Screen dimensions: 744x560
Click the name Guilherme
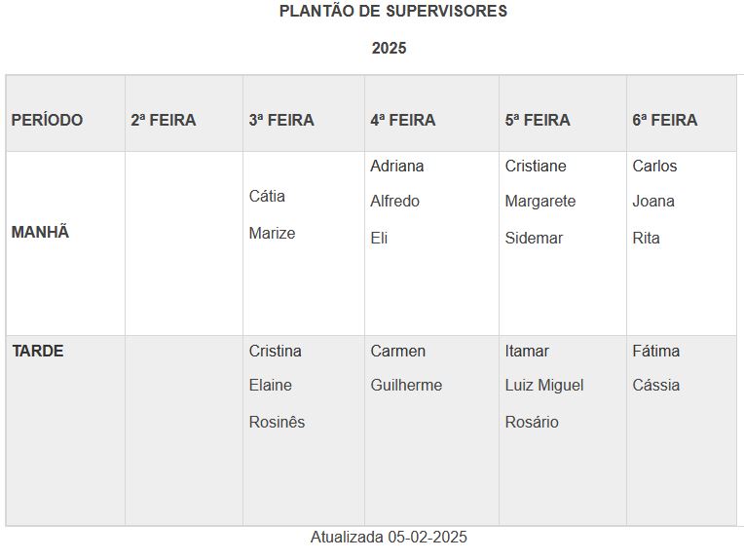pyautogui.click(x=406, y=385)
